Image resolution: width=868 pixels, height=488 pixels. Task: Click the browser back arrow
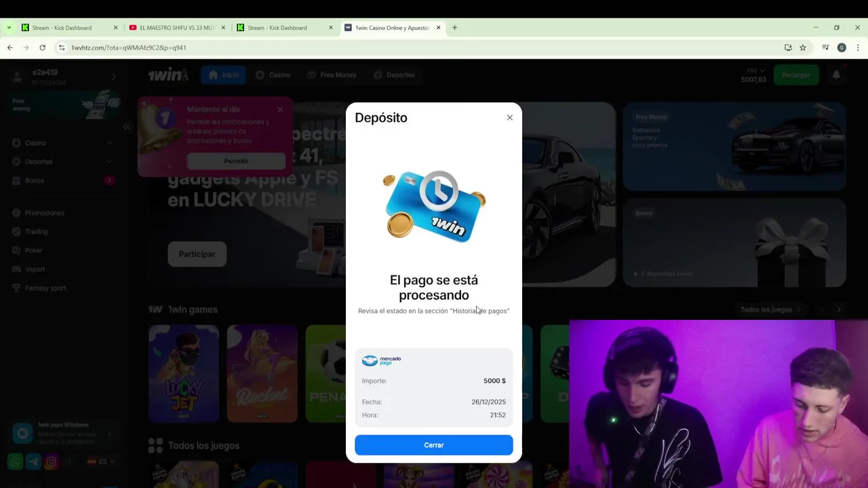pos(10,47)
